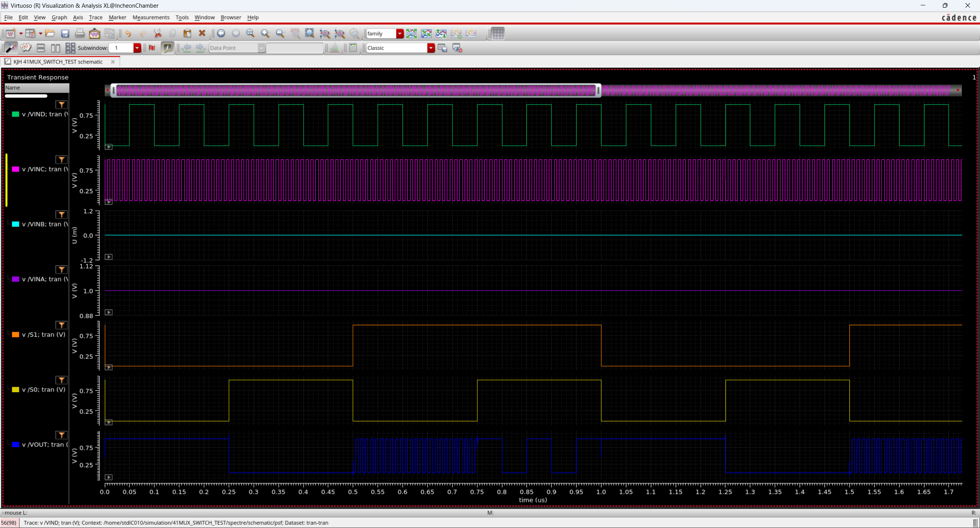Select the v /VOUT trace legend label
The height and width of the screenshot is (528, 980).
click(45, 445)
